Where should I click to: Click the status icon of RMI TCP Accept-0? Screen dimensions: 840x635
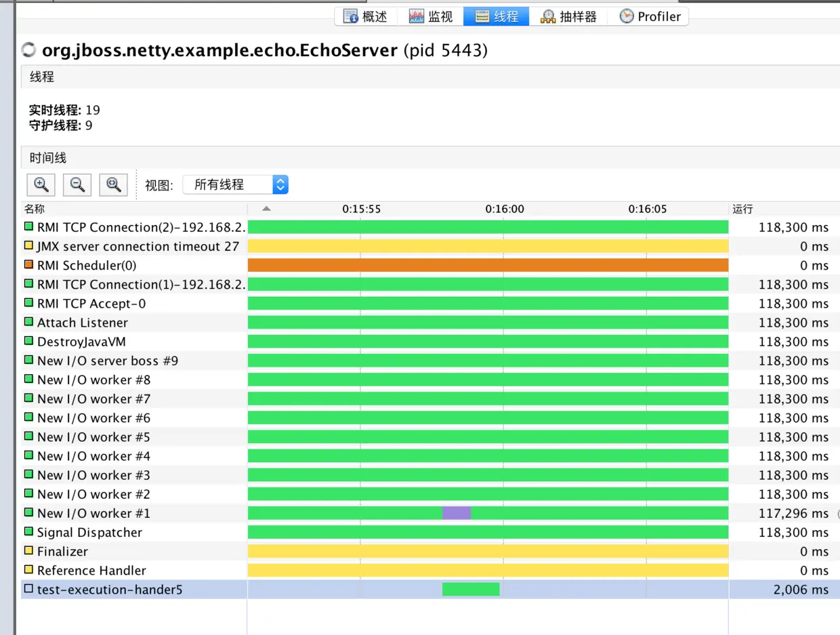point(28,303)
